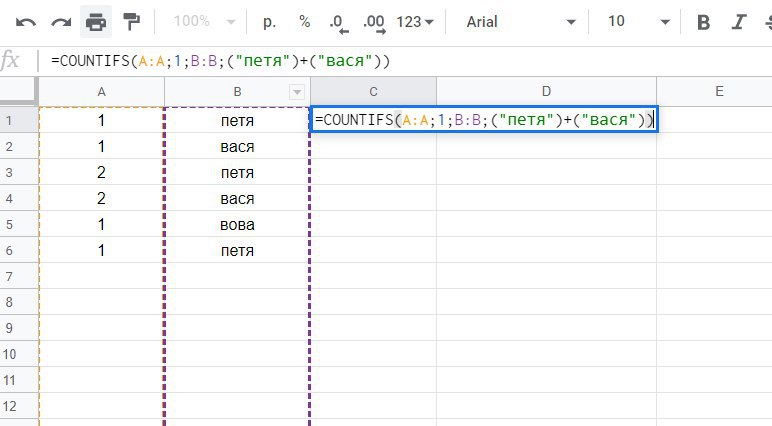
Task: Toggle Bold formatting
Action: pos(704,22)
